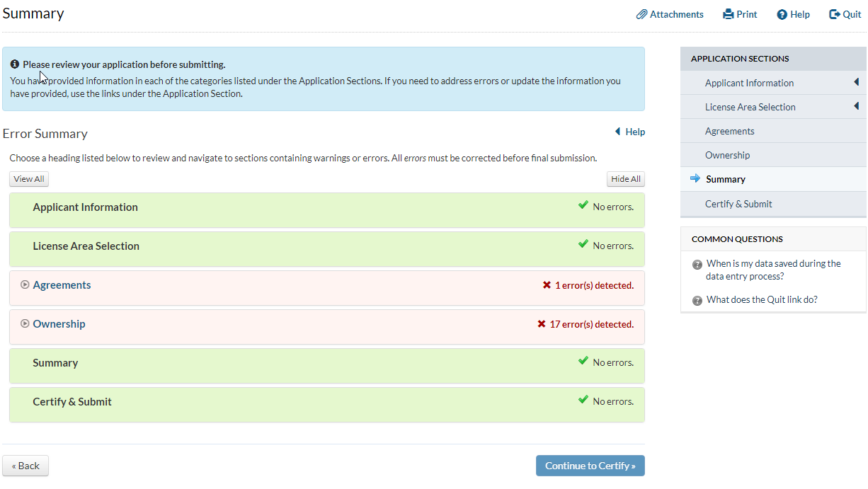The image size is (868, 489).
Task: Expand Applicant Information sidebar arrow
Action: (856, 83)
